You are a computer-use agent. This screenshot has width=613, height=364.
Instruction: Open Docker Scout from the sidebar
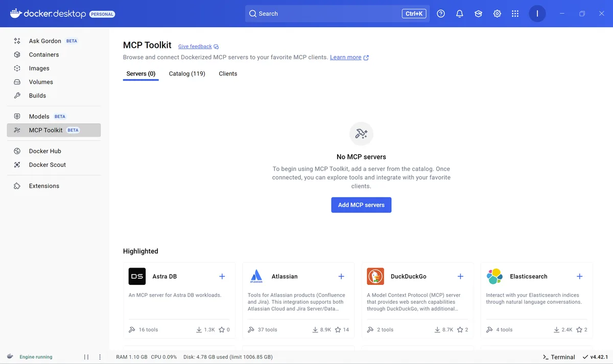click(x=54, y=165)
